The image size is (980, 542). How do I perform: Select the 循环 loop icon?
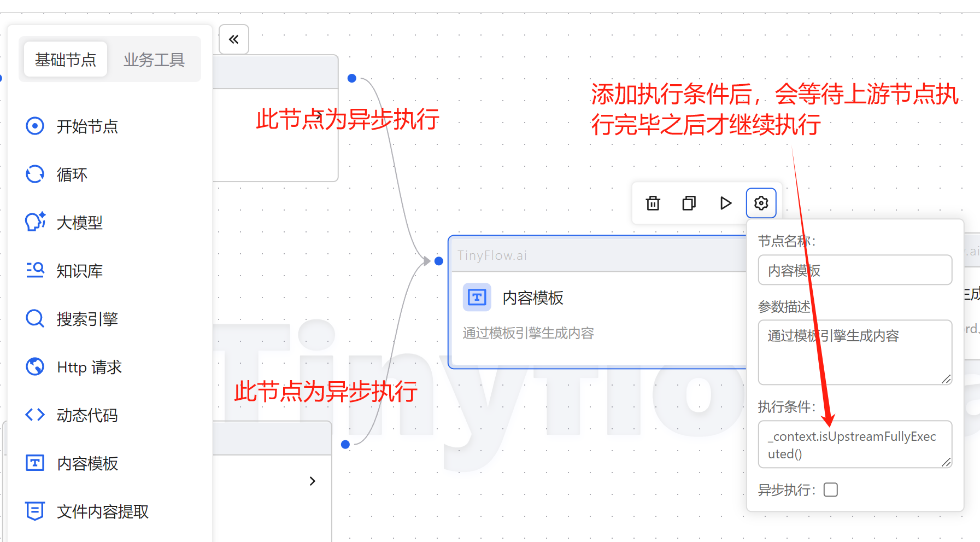pyautogui.click(x=35, y=174)
